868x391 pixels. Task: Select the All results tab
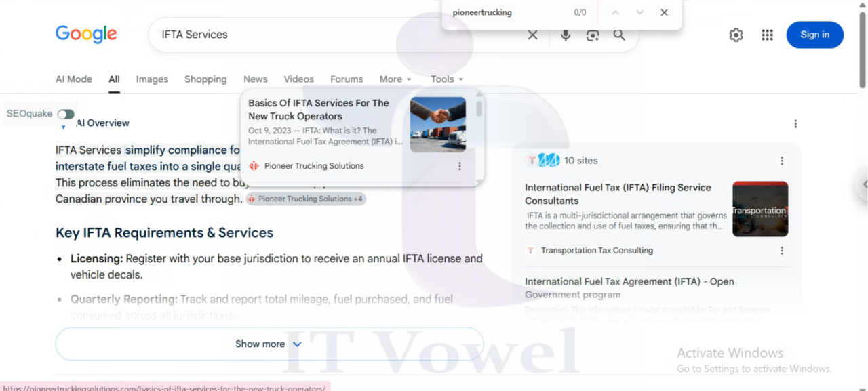(114, 79)
